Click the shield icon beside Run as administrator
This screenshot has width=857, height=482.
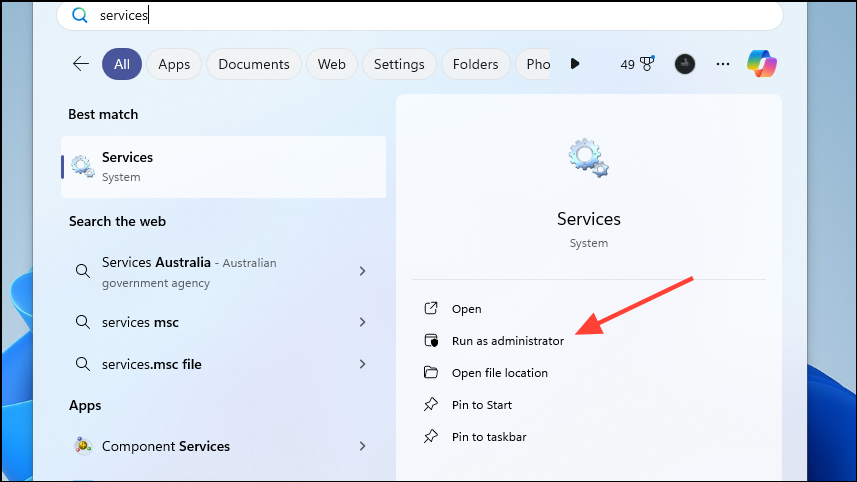coord(431,340)
